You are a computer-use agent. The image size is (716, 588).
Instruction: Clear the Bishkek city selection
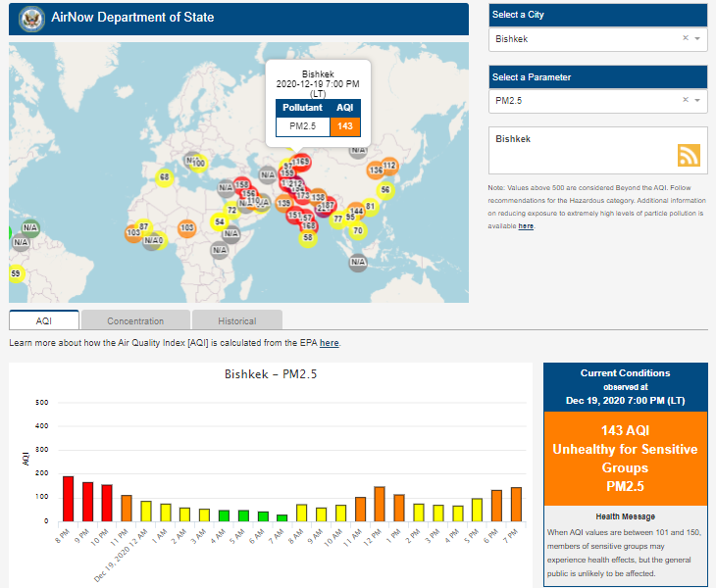(x=686, y=38)
